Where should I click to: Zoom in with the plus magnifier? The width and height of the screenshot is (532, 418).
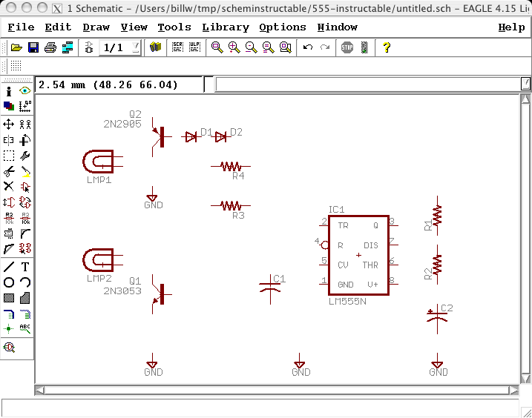(234, 47)
